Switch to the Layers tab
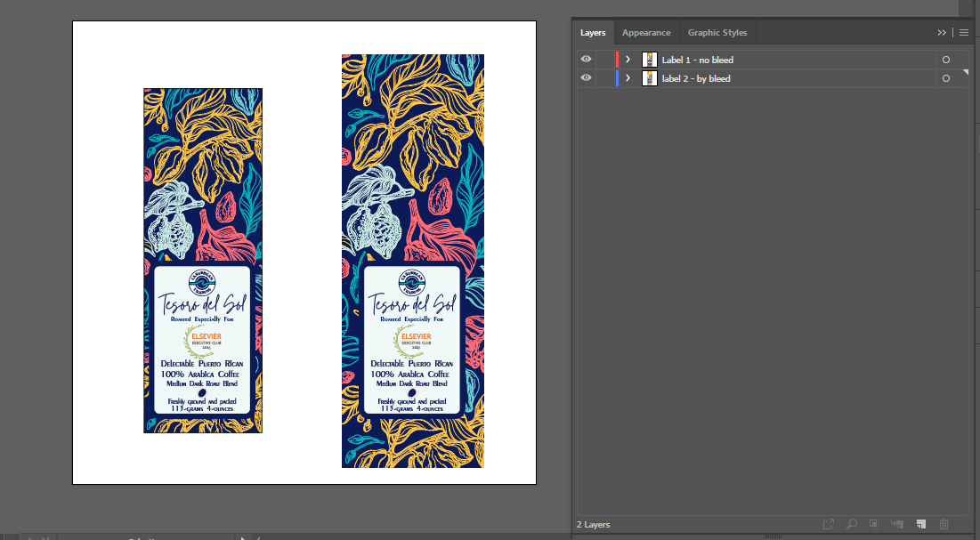980x540 pixels. click(593, 33)
